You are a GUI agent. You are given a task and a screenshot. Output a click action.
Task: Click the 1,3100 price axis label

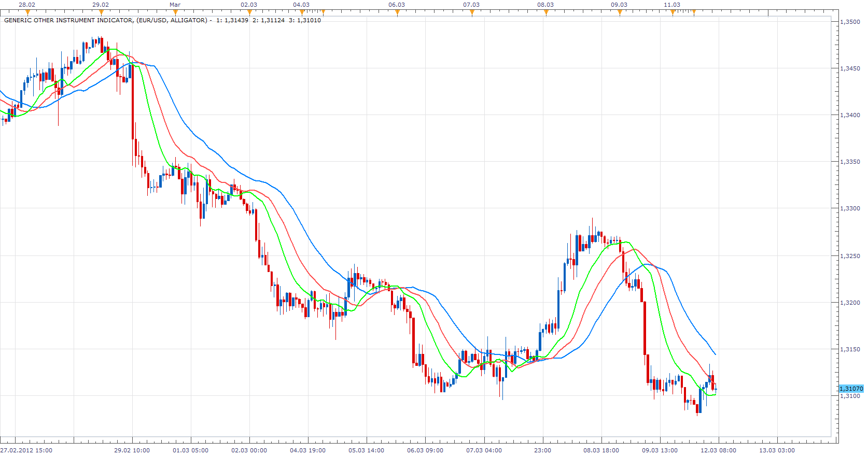click(x=850, y=396)
